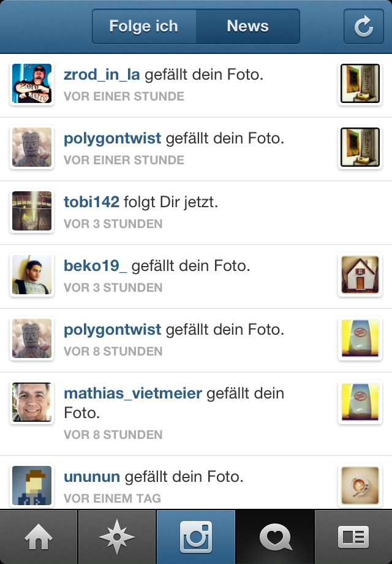Open the house photo thumbnail
This screenshot has height=564, width=392.
click(x=360, y=275)
